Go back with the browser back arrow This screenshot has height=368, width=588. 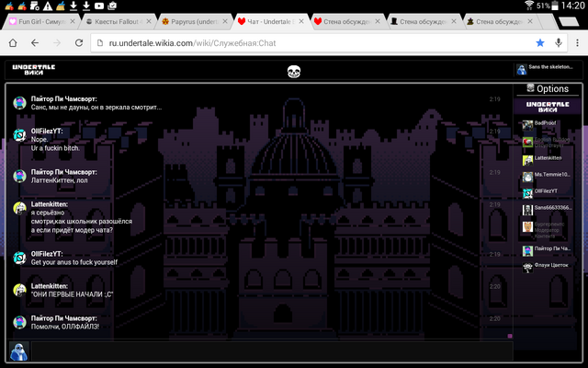(35, 43)
